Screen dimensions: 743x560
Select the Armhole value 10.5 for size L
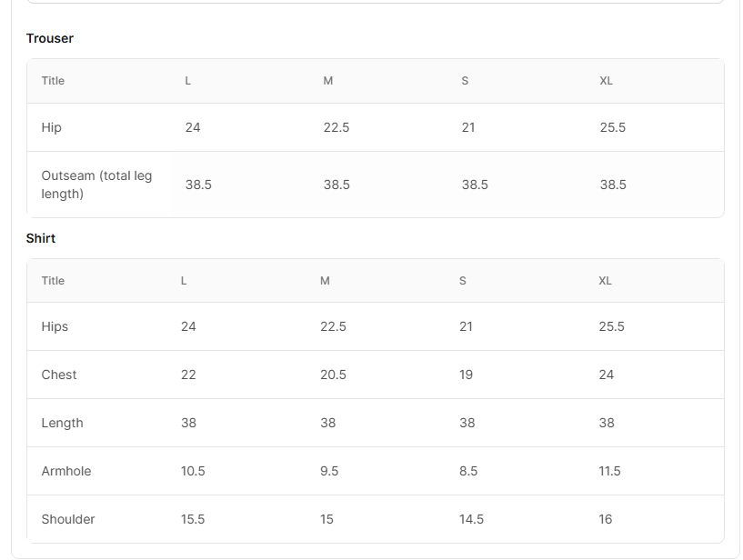(x=193, y=471)
